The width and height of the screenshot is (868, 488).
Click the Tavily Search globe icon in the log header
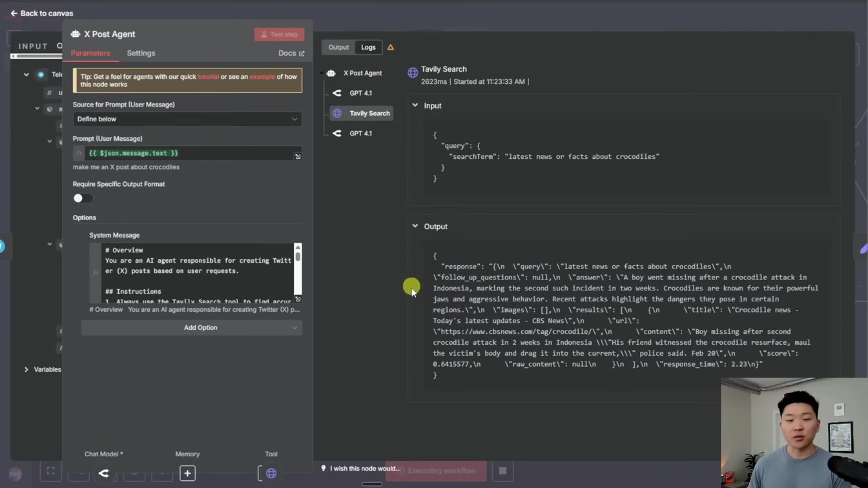413,73
